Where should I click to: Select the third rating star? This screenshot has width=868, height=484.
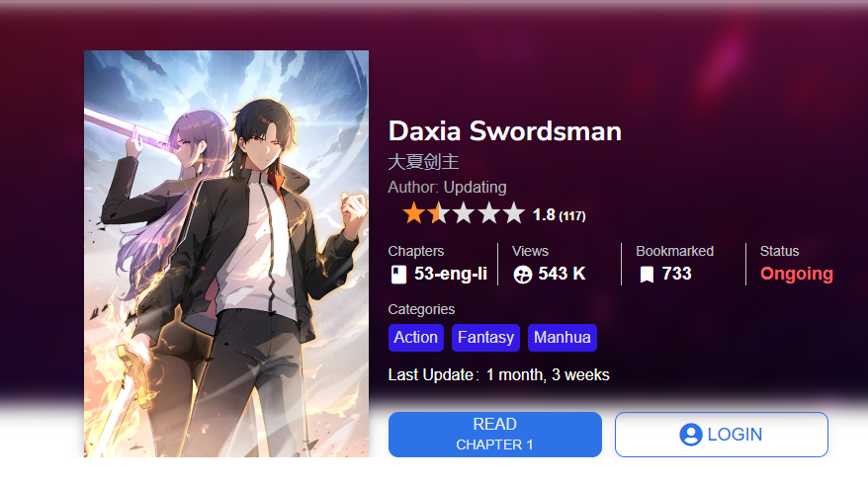pyautogui.click(x=464, y=213)
